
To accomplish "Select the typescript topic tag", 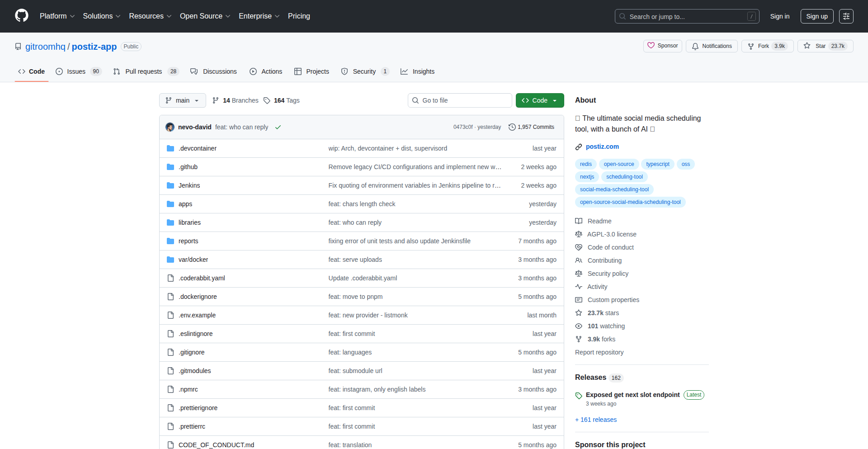I will click(x=657, y=164).
